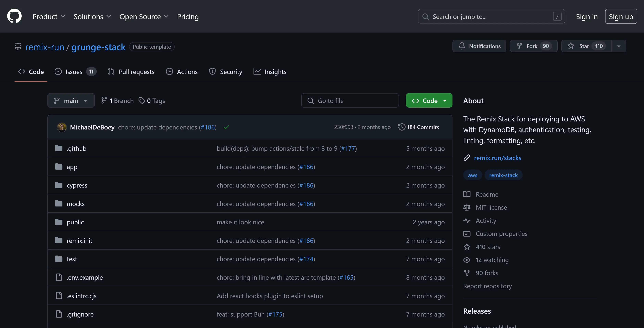644x328 pixels.
Task: View the 1 Branch link
Action: (117, 101)
